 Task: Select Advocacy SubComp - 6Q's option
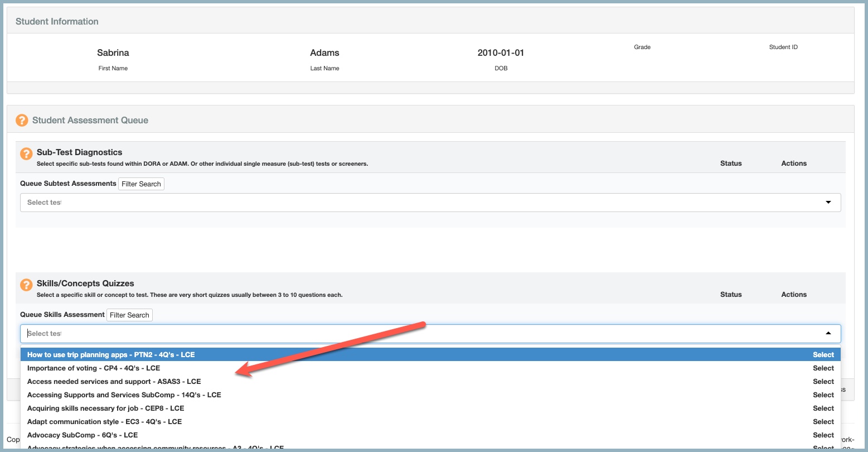(x=83, y=435)
